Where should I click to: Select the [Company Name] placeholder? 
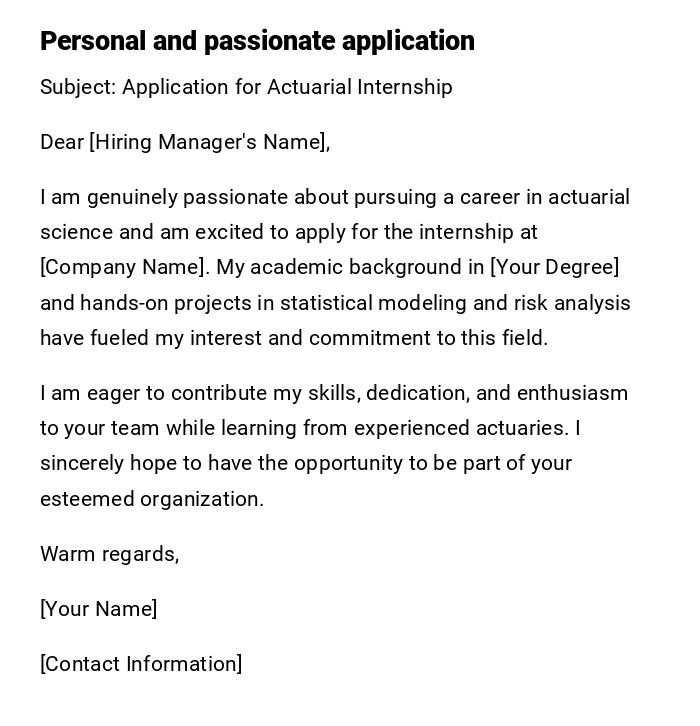124,268
